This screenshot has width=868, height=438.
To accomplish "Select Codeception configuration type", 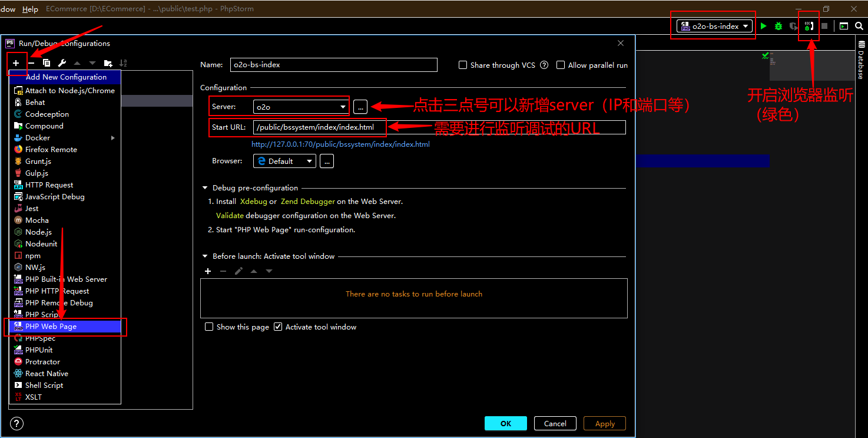I will pyautogui.click(x=65, y=114).
